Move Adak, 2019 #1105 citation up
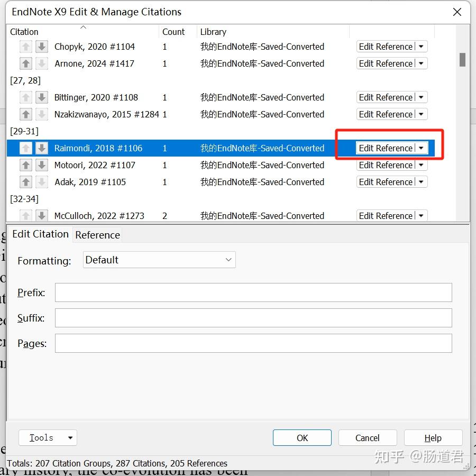The image size is (476, 476). 26,182
